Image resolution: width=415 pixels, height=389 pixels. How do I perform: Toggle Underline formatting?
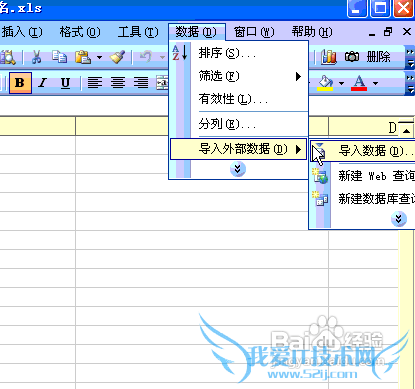click(x=65, y=83)
